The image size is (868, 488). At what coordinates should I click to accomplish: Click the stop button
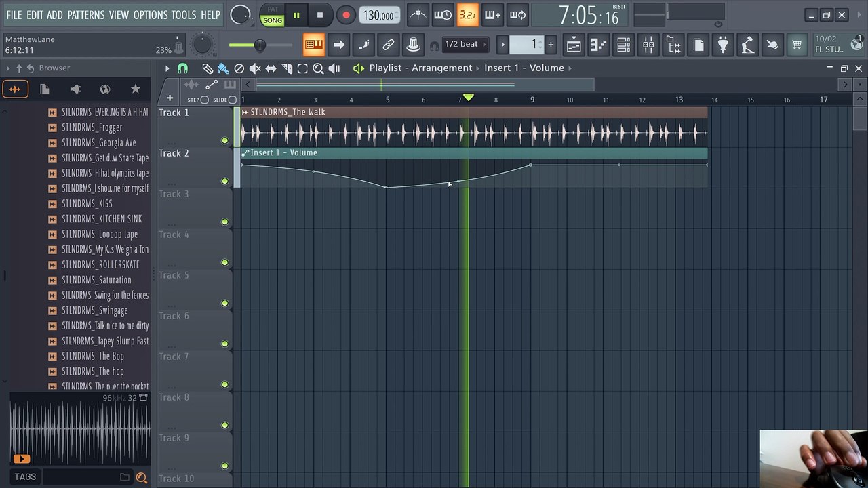(x=320, y=15)
